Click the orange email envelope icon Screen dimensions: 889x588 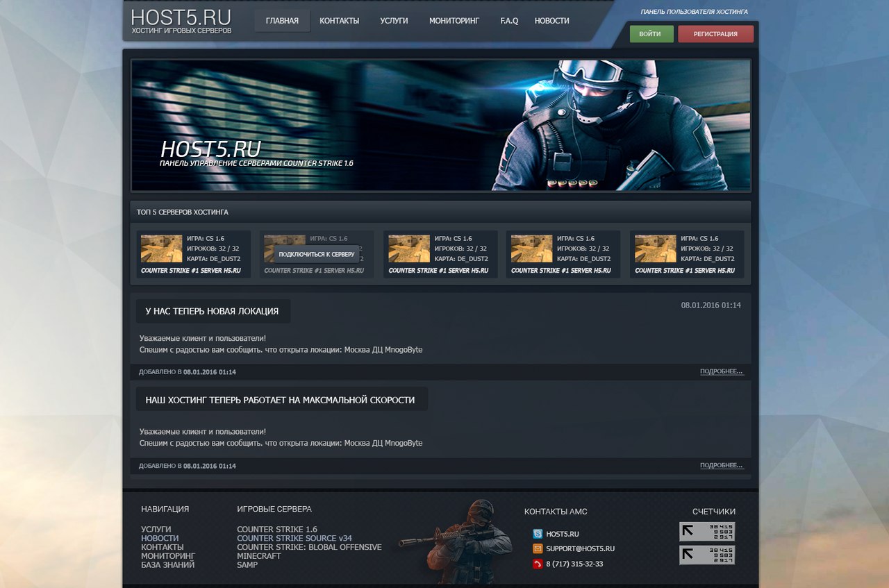[538, 548]
